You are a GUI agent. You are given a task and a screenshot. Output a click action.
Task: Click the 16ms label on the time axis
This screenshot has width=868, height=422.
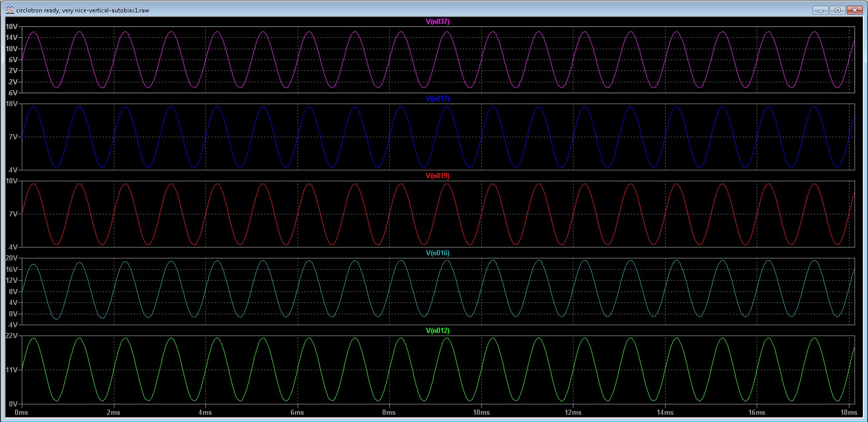(x=757, y=413)
